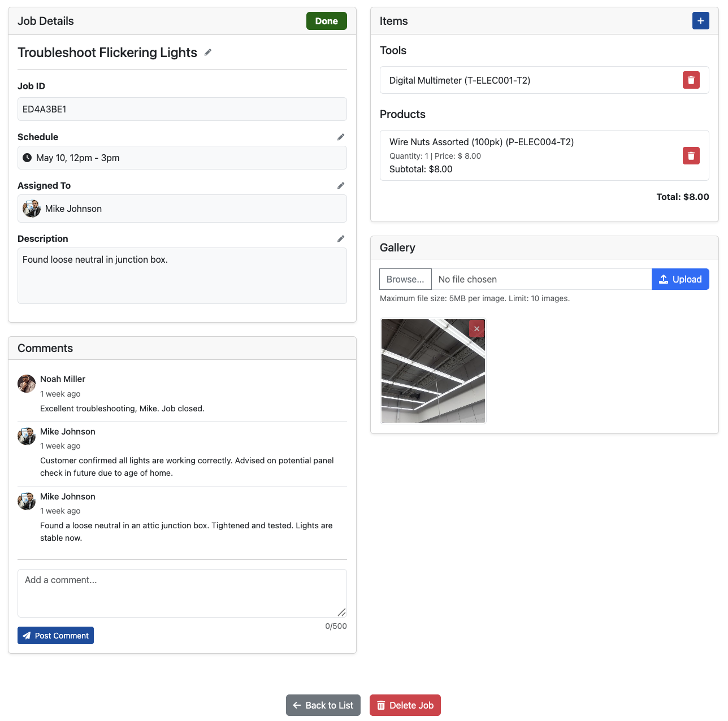Click Post Comment

55,635
